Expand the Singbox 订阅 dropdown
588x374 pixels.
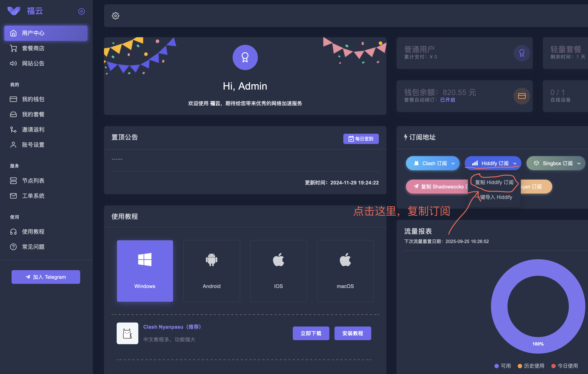click(x=579, y=164)
